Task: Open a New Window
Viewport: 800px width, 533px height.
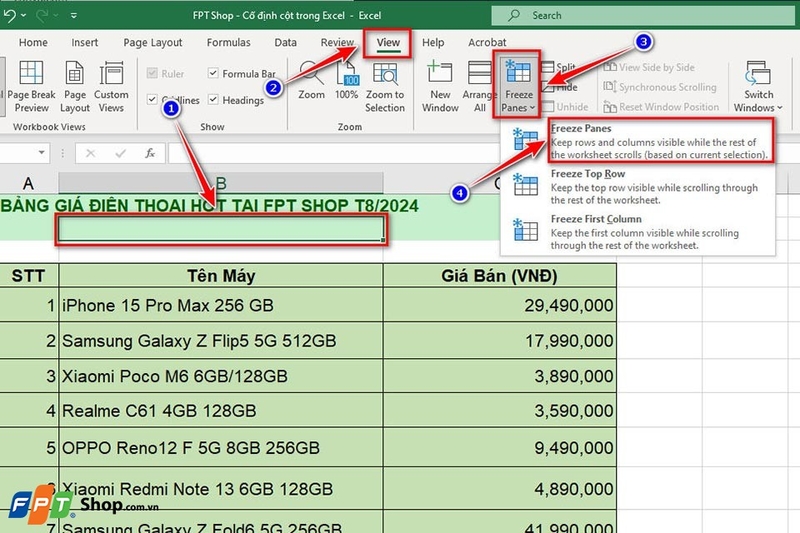Action: coord(440,87)
